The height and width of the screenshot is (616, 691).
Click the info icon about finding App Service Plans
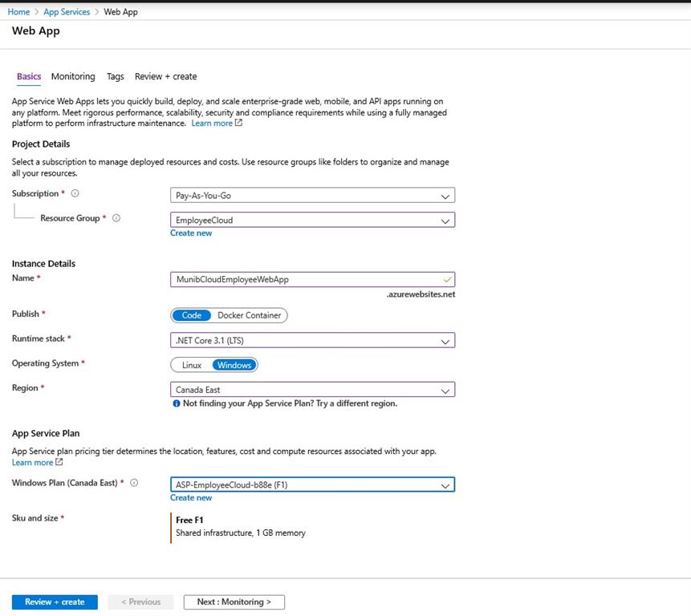coord(175,403)
